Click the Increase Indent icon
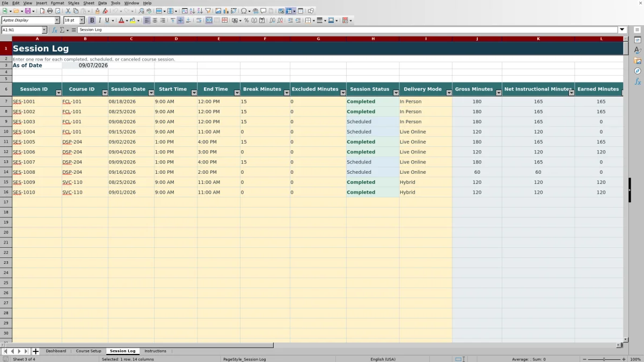 [290, 20]
